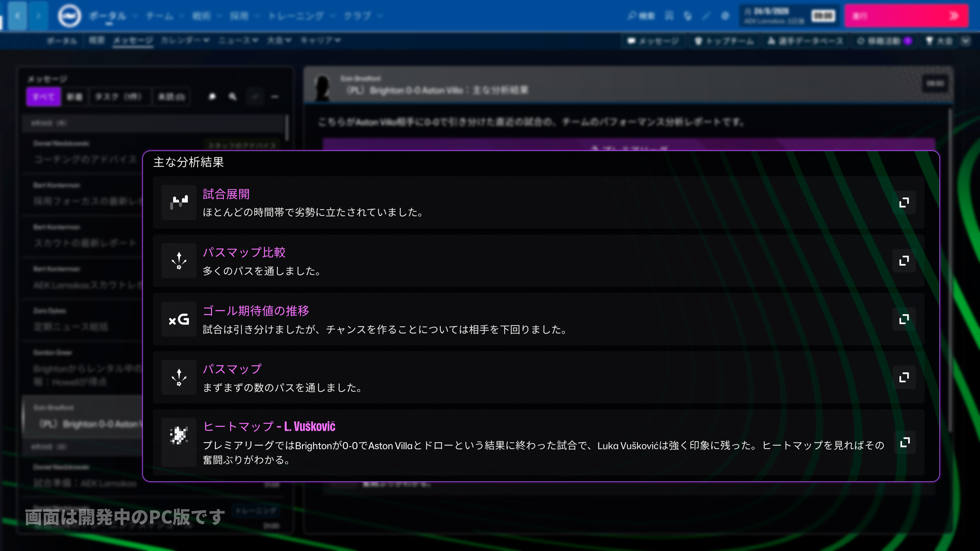Click the Brighton club badge
Viewport: 980px width, 551px height.
(69, 16)
